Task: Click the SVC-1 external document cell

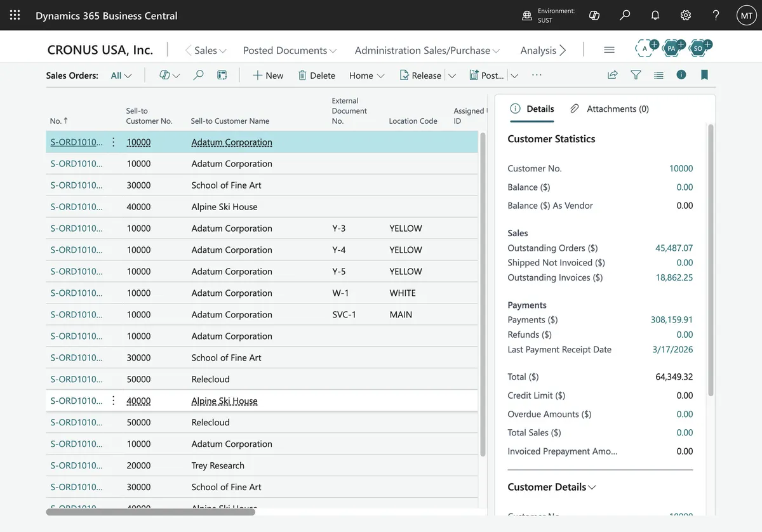Action: tap(344, 314)
